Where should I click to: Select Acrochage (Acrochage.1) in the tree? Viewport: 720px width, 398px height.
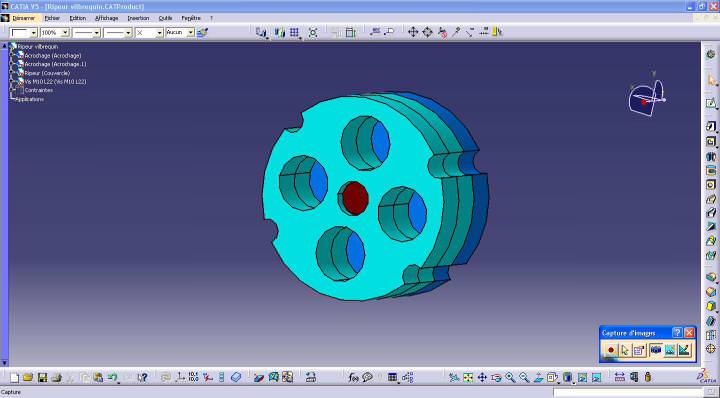click(55, 64)
